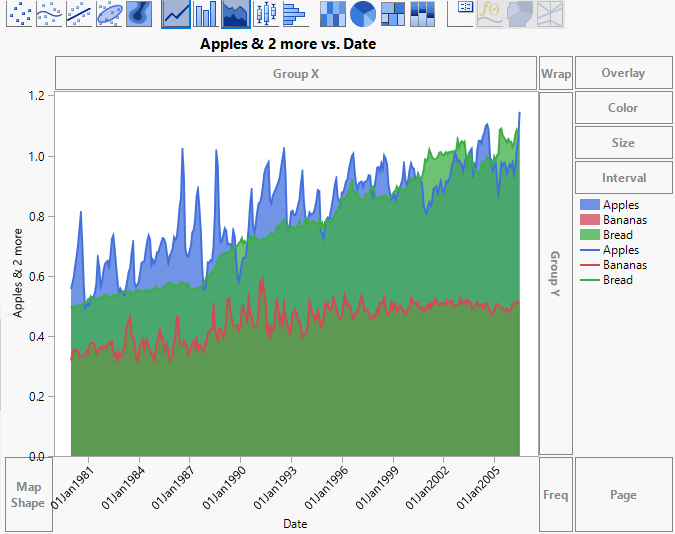Choose the Treemap element icon
Viewport: 675px width, 534px height.
coord(393,13)
